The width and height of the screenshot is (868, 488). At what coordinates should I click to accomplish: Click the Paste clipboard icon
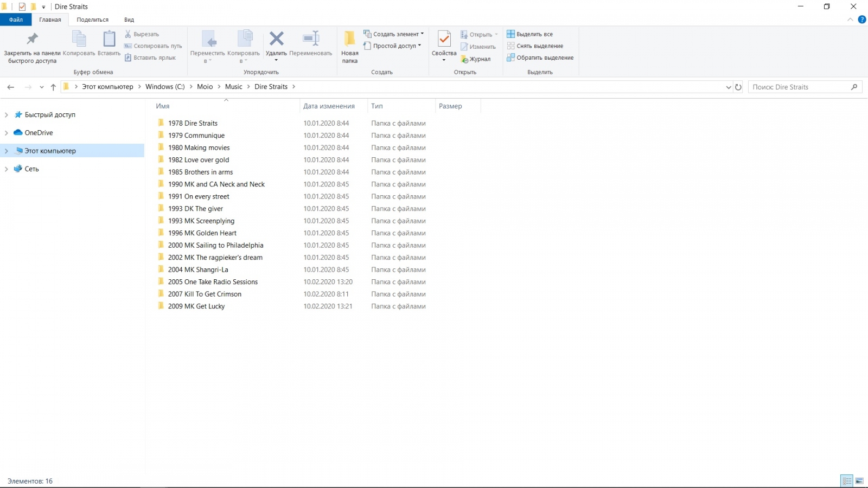click(x=109, y=39)
